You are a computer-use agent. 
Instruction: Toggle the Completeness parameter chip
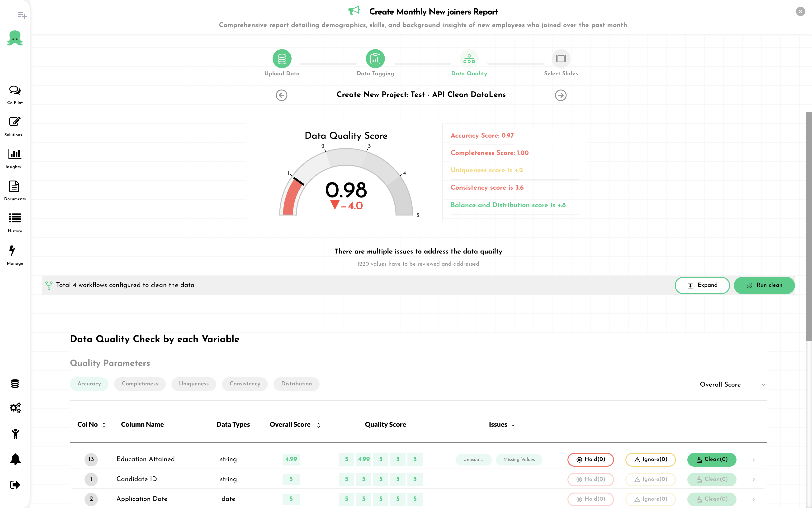140,384
